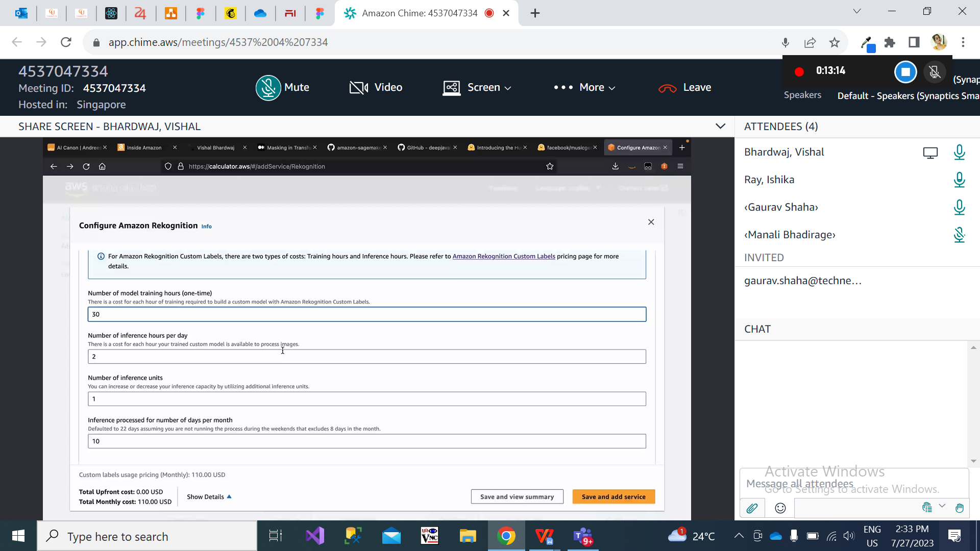
Task: Open the Chrome three-dot menu
Action: point(963,42)
